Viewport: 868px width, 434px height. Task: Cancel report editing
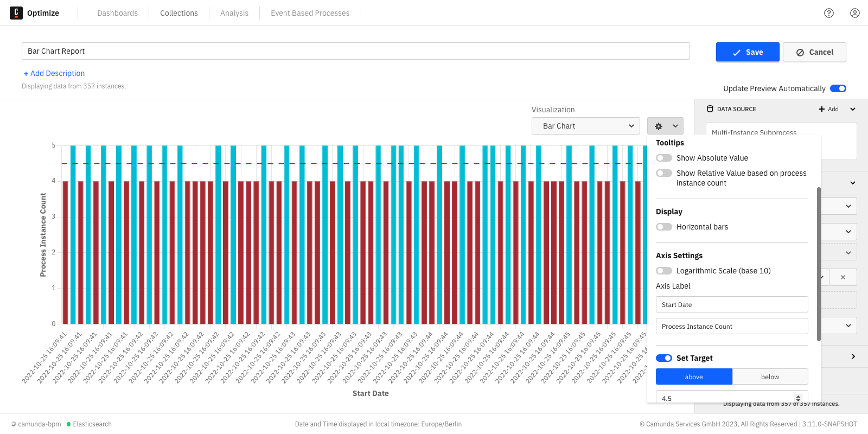pyautogui.click(x=814, y=52)
